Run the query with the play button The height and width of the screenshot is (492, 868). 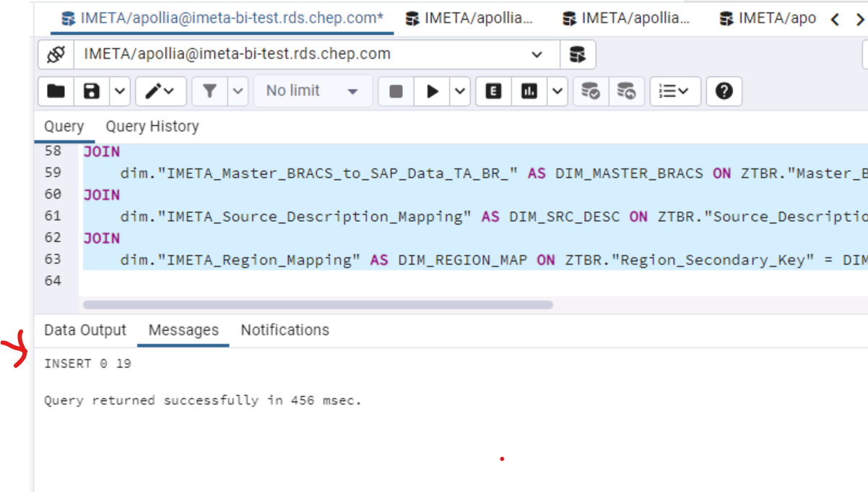click(x=433, y=91)
